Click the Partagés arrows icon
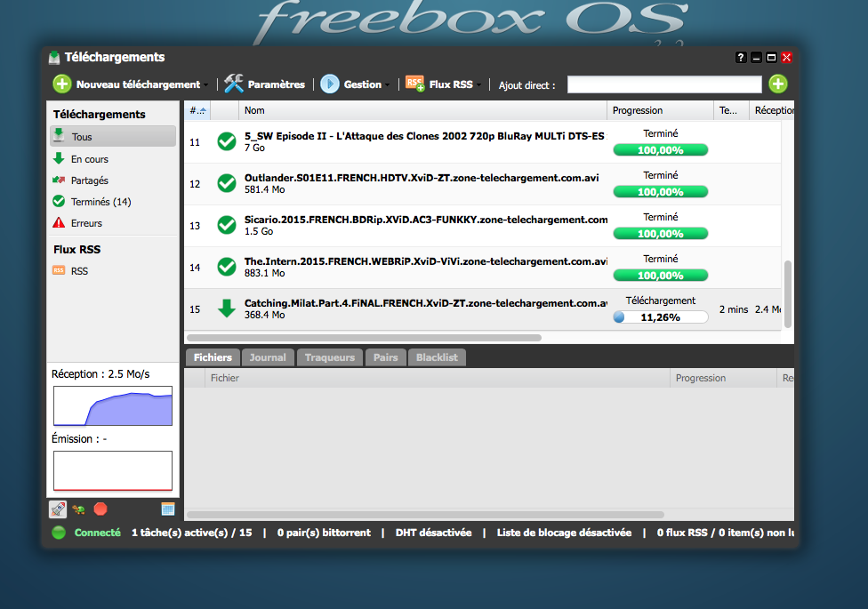The height and width of the screenshot is (609, 868). point(59,180)
